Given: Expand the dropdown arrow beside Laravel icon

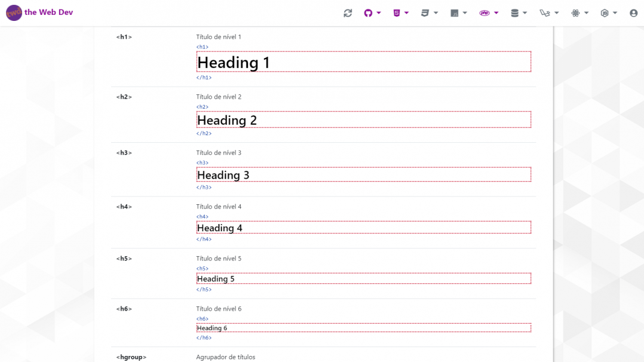Looking at the screenshot, I should [557, 13].
